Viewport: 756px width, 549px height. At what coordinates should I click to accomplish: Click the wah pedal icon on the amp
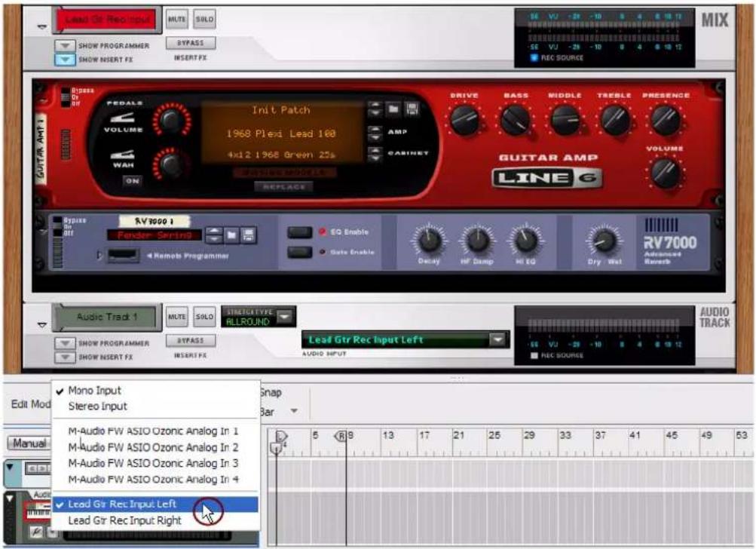[122, 155]
